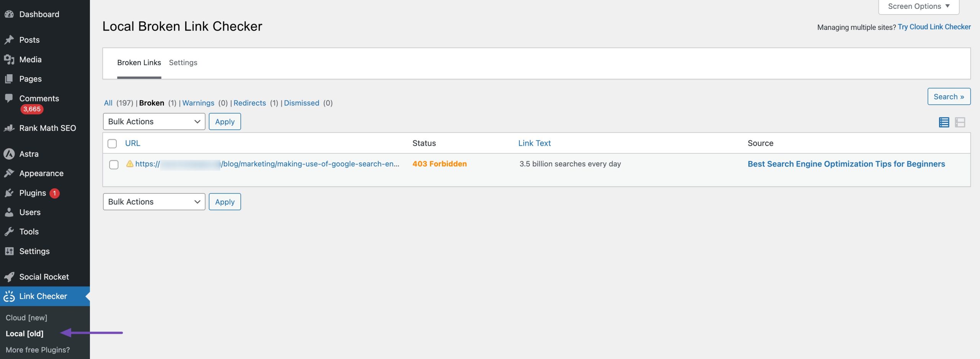
Task: Open More free Plugins? submenu item
Action: [38, 350]
